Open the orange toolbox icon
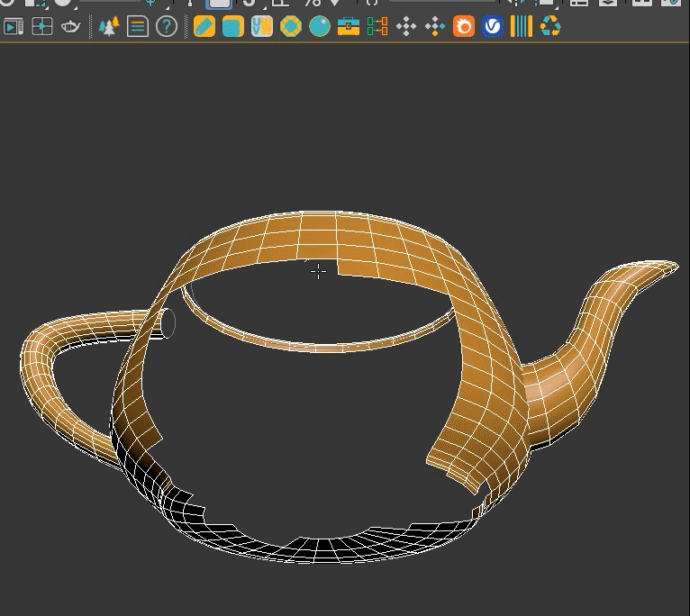The width and height of the screenshot is (690, 616). (x=349, y=27)
